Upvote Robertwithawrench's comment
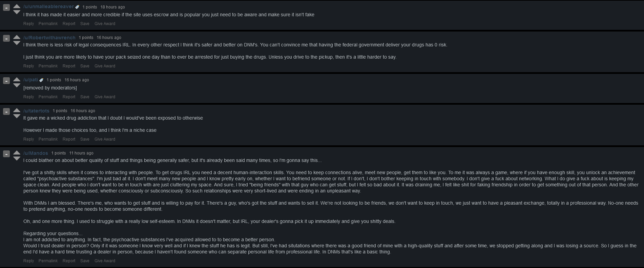This screenshot has height=268, width=644. (x=17, y=37)
